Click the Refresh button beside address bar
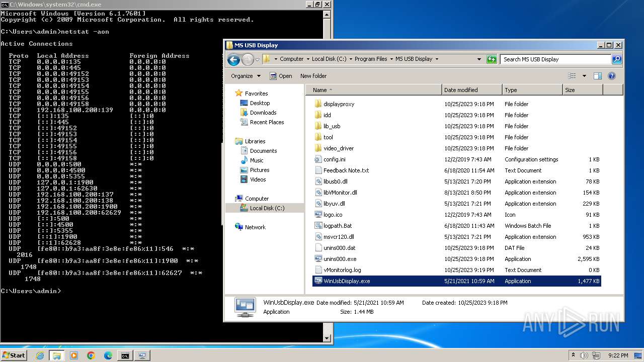The width and height of the screenshot is (644, 362). (492, 59)
